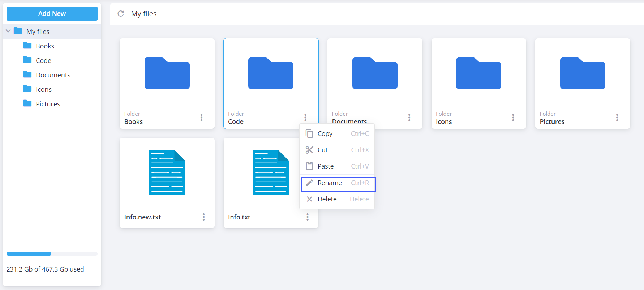The image size is (644, 290).
Task: Open the three-dot menu on Documents folder card
Action: click(x=409, y=118)
